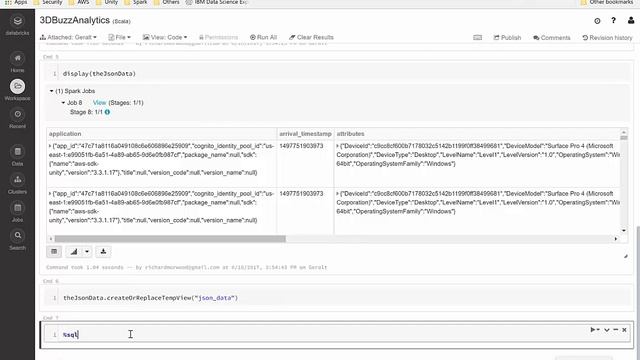The height and width of the screenshot is (360, 640).
Task: Switch results to bar chart view icon
Action: point(74,251)
